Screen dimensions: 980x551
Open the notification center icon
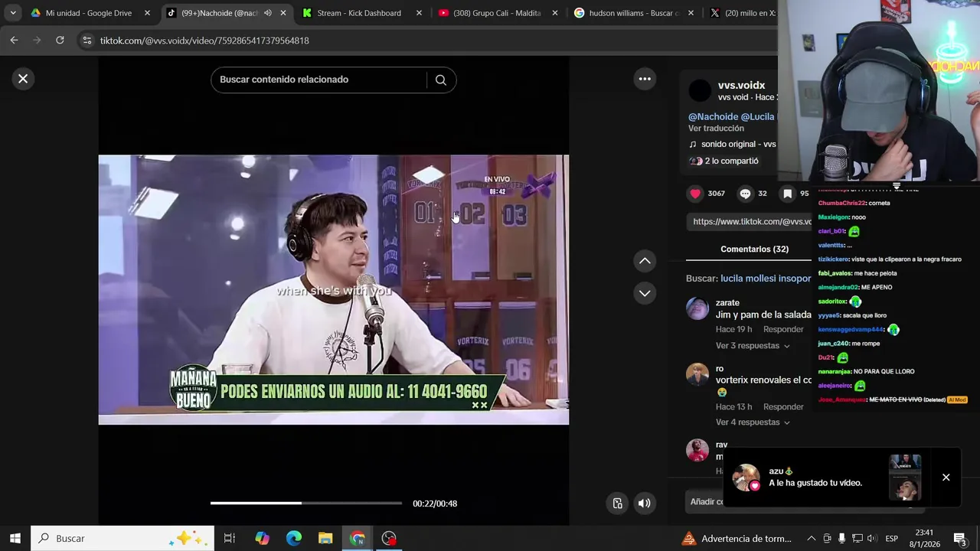[959, 538]
